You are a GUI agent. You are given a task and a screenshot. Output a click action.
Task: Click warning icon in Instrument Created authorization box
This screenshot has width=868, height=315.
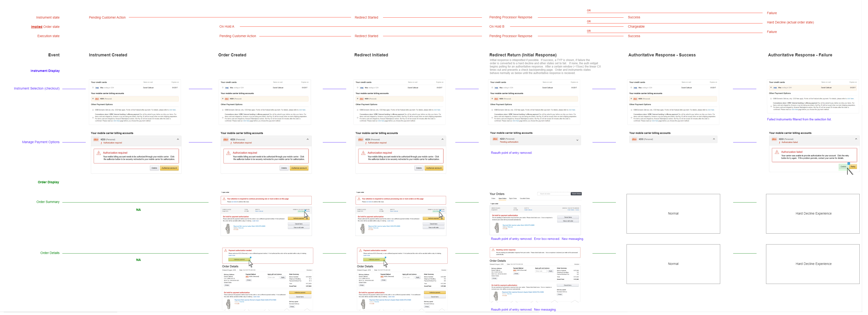(x=98, y=153)
